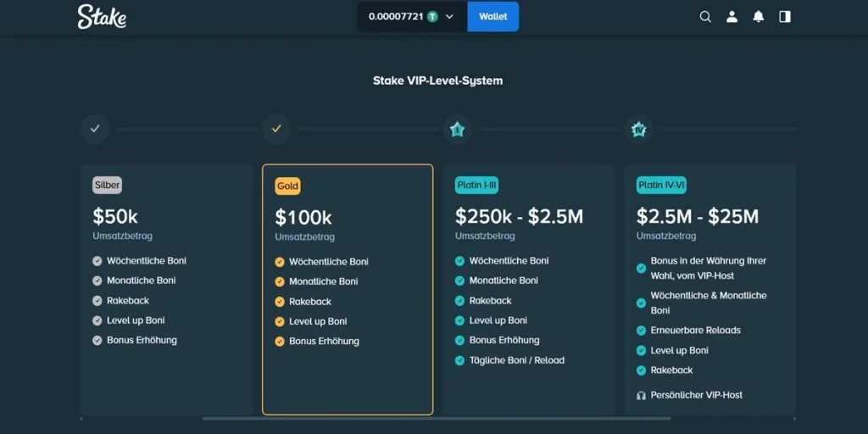The width and height of the screenshot is (868, 434).
Task: Click Gold's Level up Boni text
Action: [319, 321]
